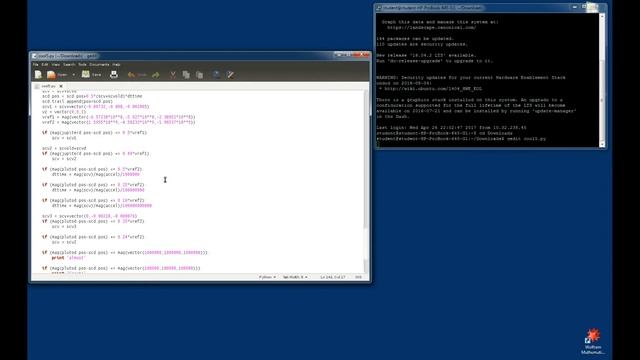
Task: Click the 'packages can be updated' terminal line
Action: [415, 38]
